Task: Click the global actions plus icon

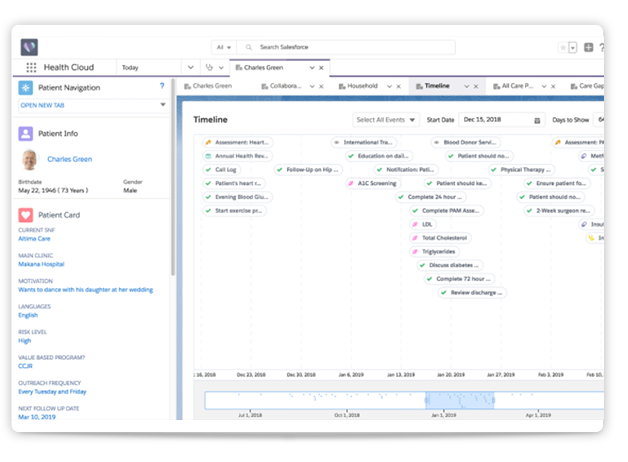Action: coord(588,47)
